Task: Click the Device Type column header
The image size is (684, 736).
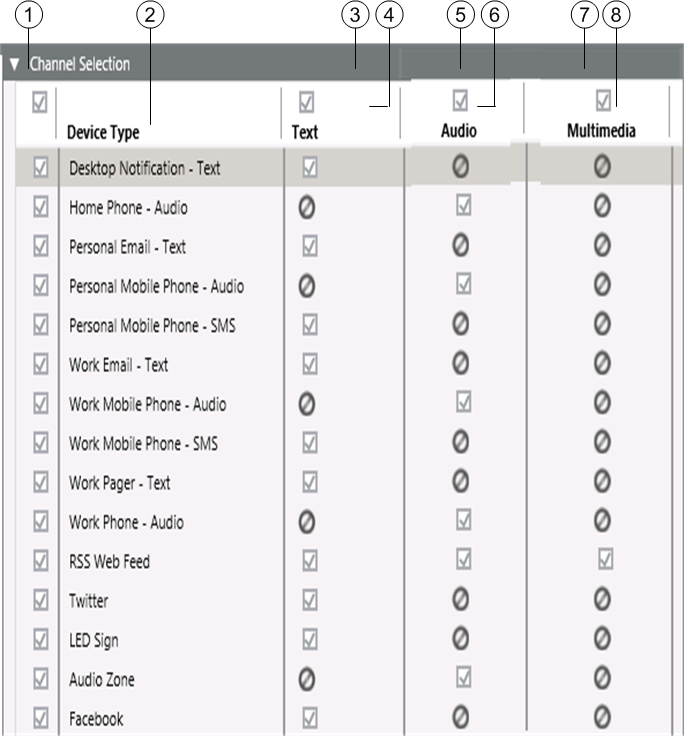Action: pyautogui.click(x=103, y=132)
